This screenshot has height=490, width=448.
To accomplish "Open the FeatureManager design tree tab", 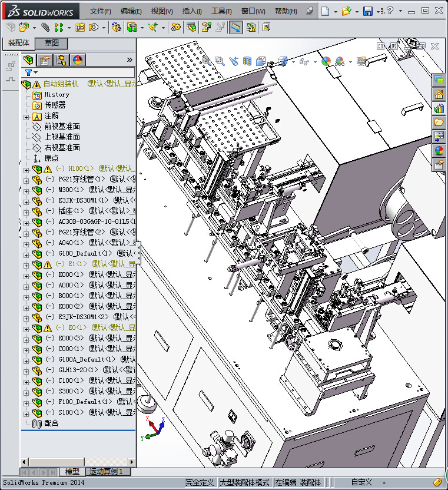I will pyautogui.click(x=28, y=59).
